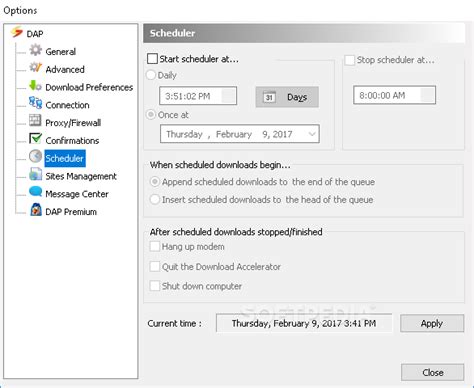The height and width of the screenshot is (388, 474).
Task: Click the Confirmations checkmark icon
Action: point(35,138)
